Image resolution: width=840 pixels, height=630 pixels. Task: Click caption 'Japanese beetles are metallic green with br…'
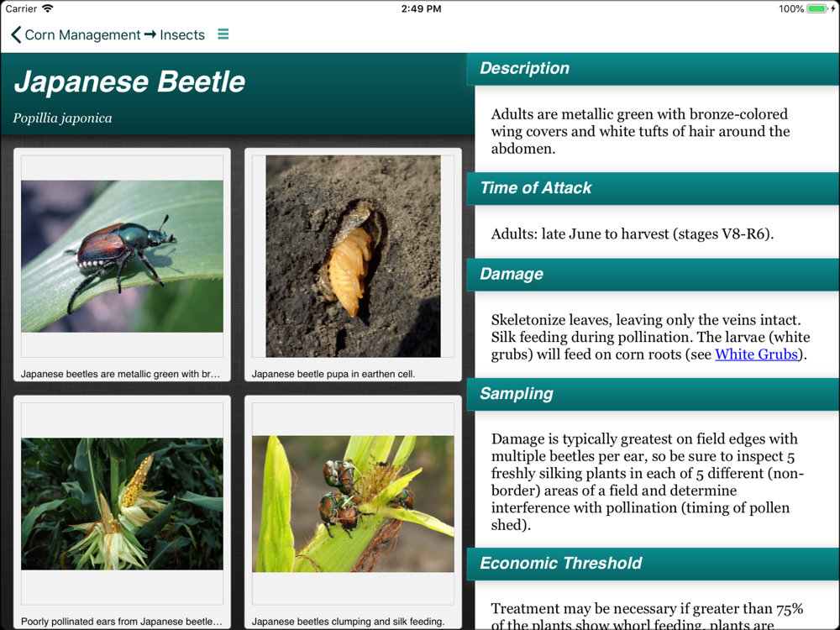(120, 374)
